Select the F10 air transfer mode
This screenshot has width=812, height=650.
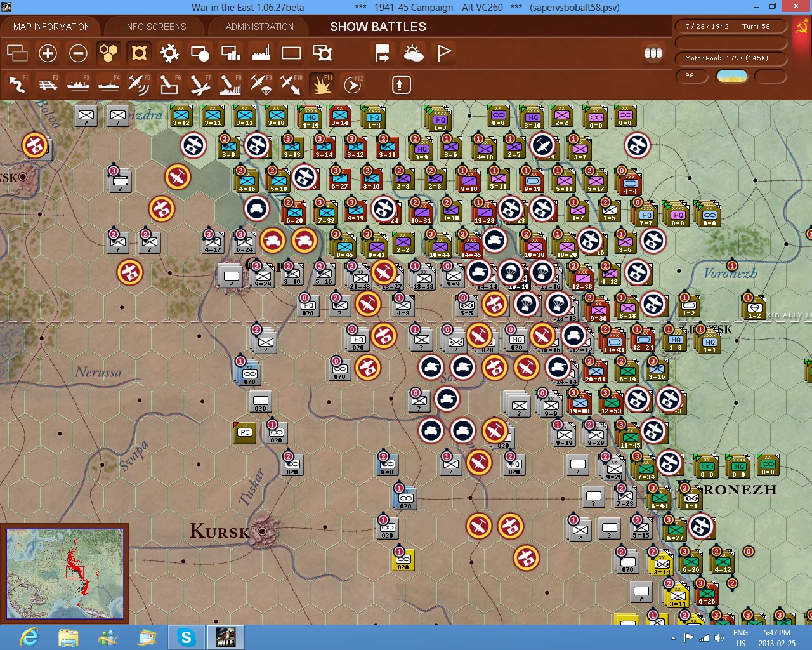[x=291, y=84]
